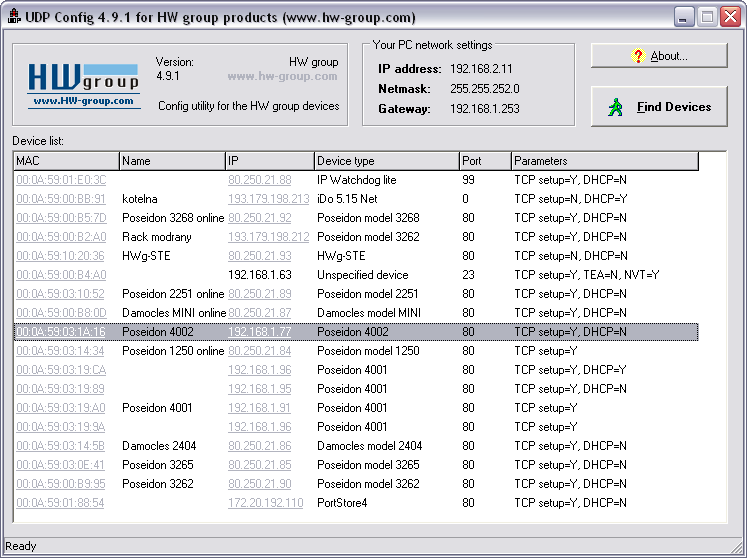747x558 pixels.
Task: Click Netmask value 255.255.252.0
Action: (485, 89)
